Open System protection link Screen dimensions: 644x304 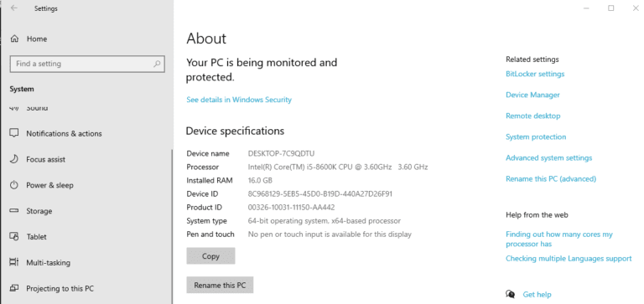coord(536,137)
